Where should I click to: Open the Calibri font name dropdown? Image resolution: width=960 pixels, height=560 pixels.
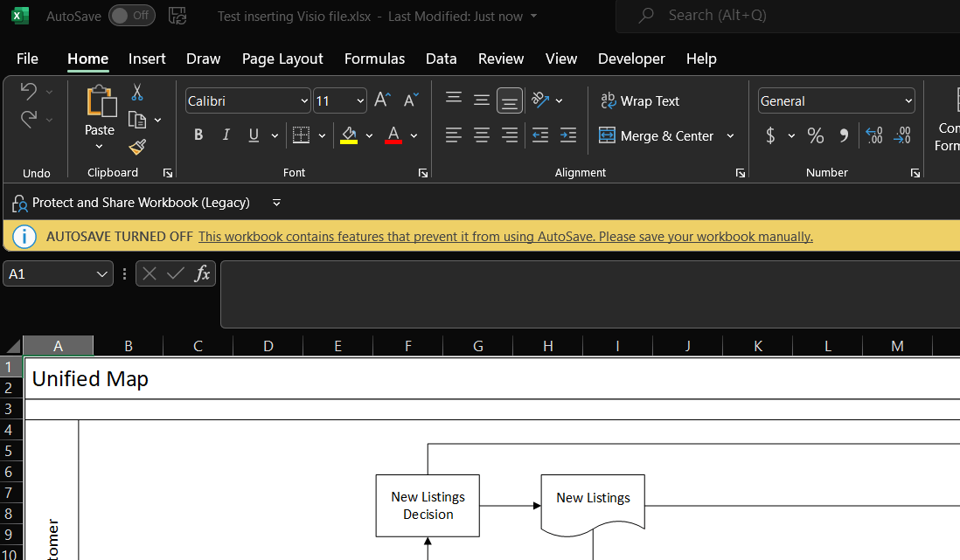click(304, 101)
